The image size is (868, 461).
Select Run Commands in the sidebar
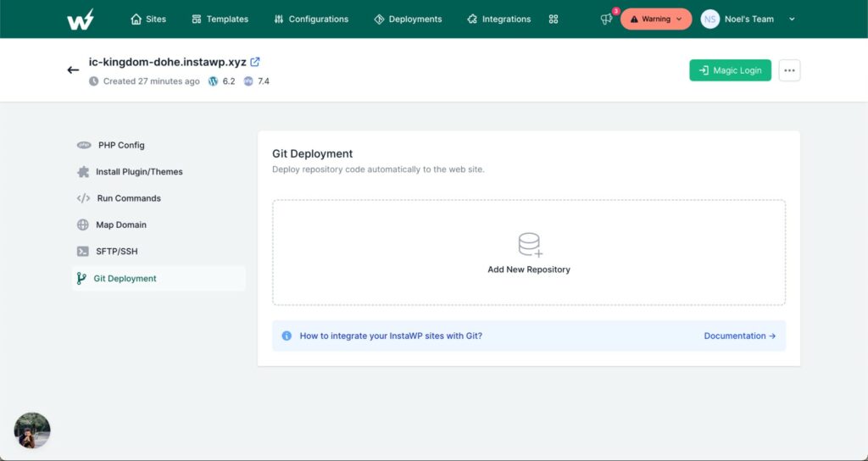pyautogui.click(x=159, y=198)
